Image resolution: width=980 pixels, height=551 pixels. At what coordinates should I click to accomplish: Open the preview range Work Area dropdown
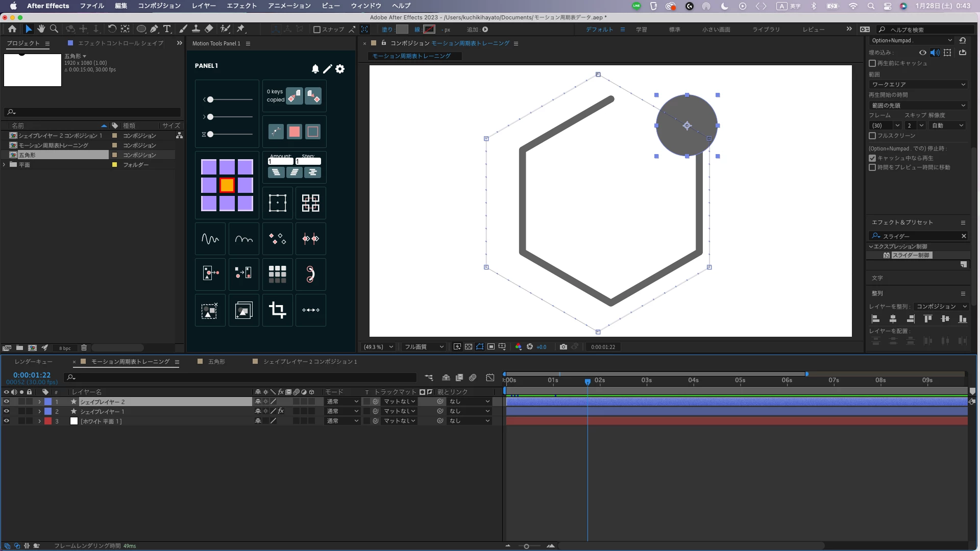918,85
